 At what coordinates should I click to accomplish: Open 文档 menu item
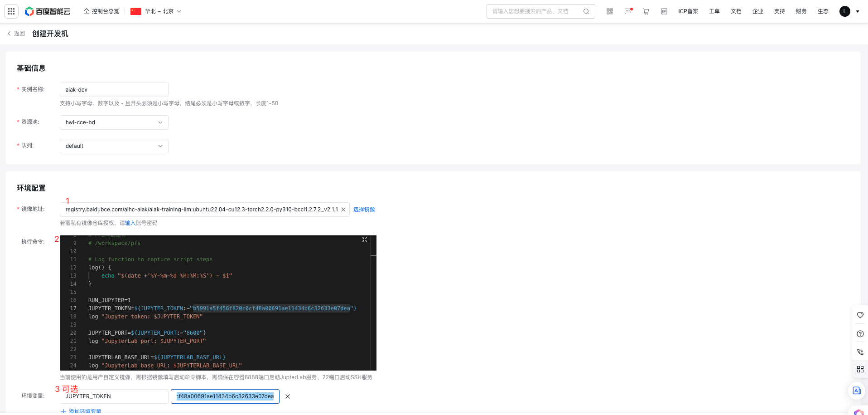[736, 11]
